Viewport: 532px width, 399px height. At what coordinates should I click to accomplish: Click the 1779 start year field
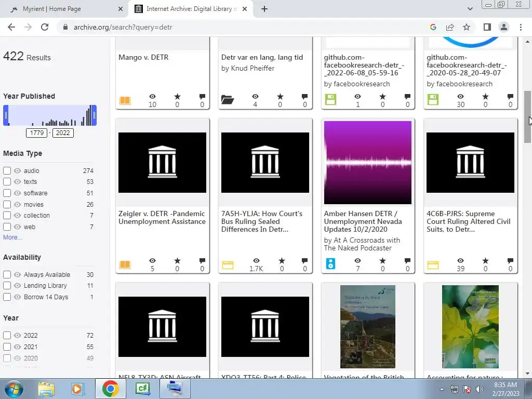pos(37,132)
